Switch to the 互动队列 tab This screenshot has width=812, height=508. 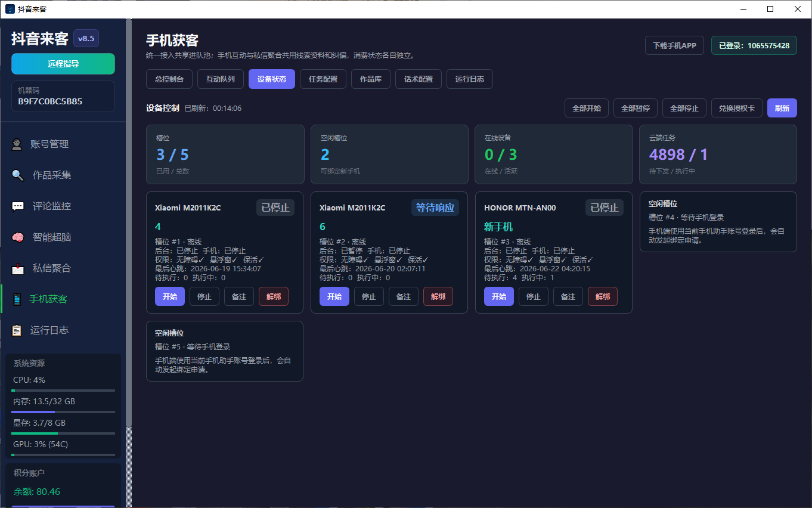tap(221, 79)
